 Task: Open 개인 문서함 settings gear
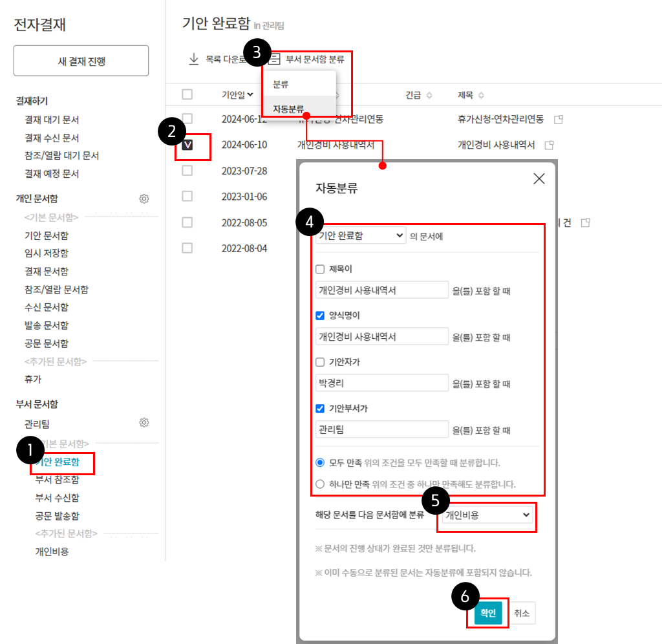click(x=144, y=199)
